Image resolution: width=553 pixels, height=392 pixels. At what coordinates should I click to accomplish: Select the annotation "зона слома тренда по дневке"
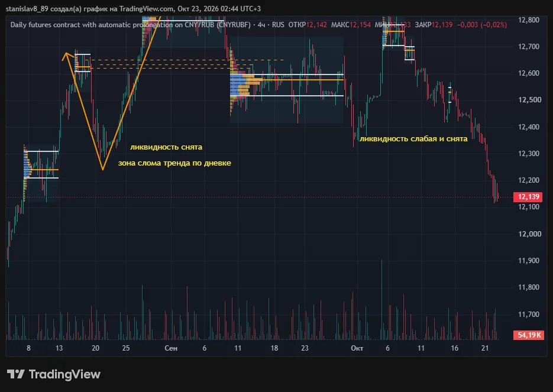[174, 163]
